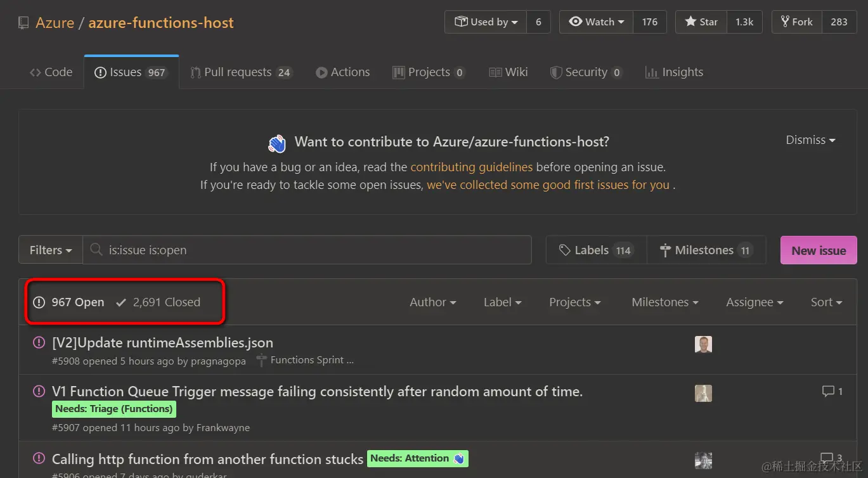Open the Milestones list

(706, 250)
